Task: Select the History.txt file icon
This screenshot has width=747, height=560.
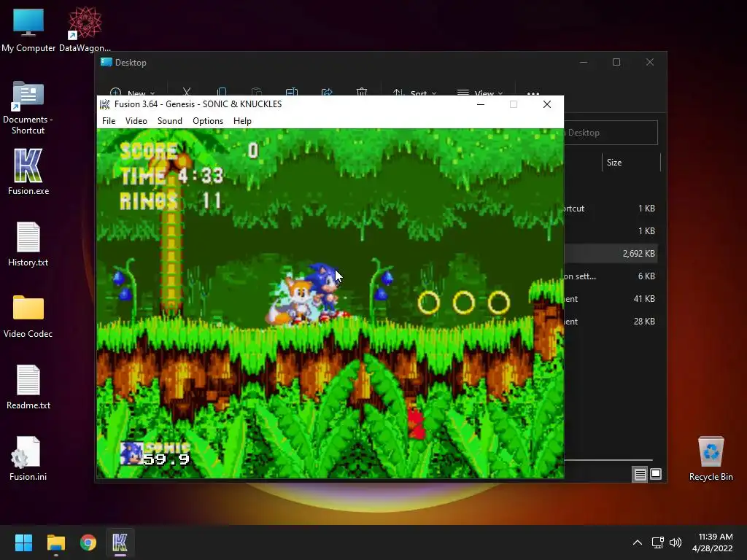Action: coord(28,244)
